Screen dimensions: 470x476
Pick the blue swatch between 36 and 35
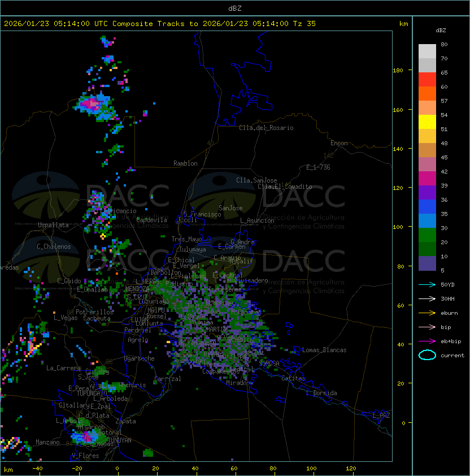427,207
